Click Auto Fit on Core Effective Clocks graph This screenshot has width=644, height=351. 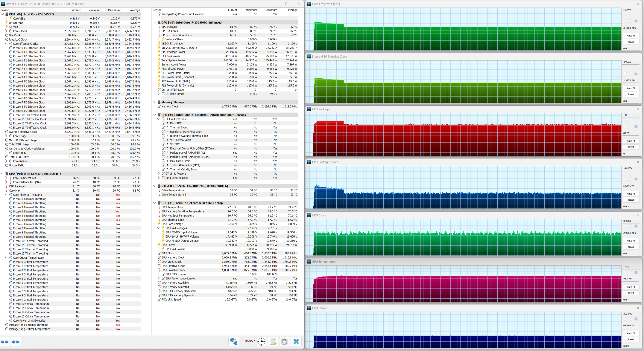click(x=631, y=35)
